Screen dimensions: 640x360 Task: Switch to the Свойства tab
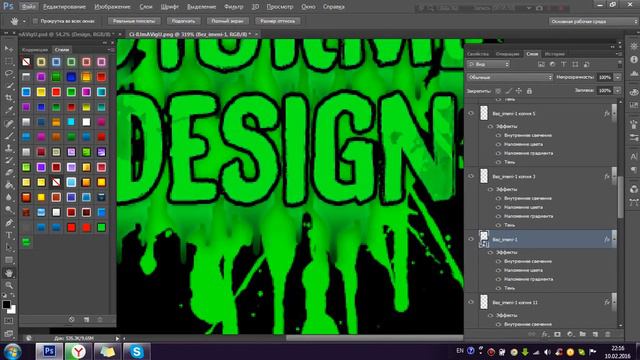(x=478, y=54)
